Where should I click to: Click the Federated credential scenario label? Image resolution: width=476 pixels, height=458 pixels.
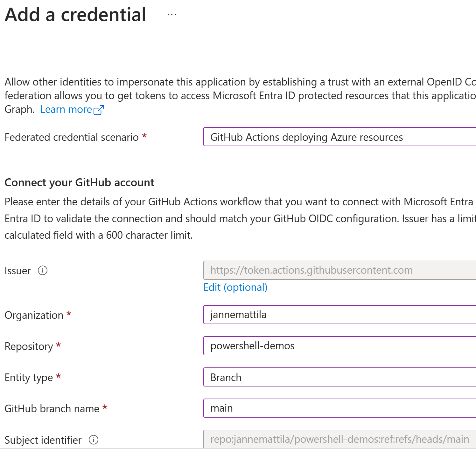click(x=72, y=137)
